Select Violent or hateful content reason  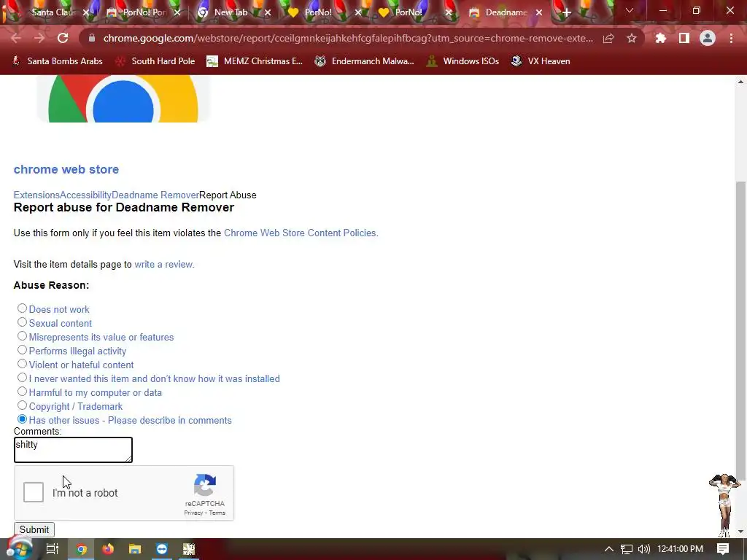pos(22,364)
